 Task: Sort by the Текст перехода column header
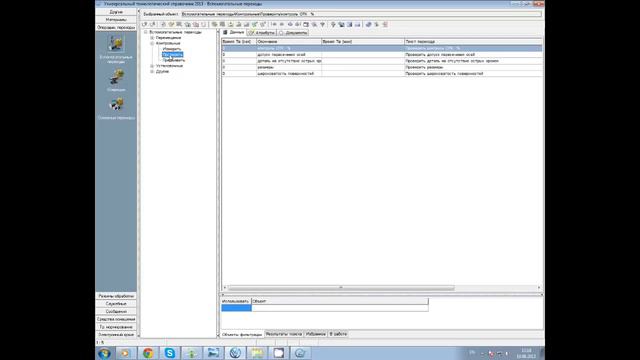(x=473, y=42)
